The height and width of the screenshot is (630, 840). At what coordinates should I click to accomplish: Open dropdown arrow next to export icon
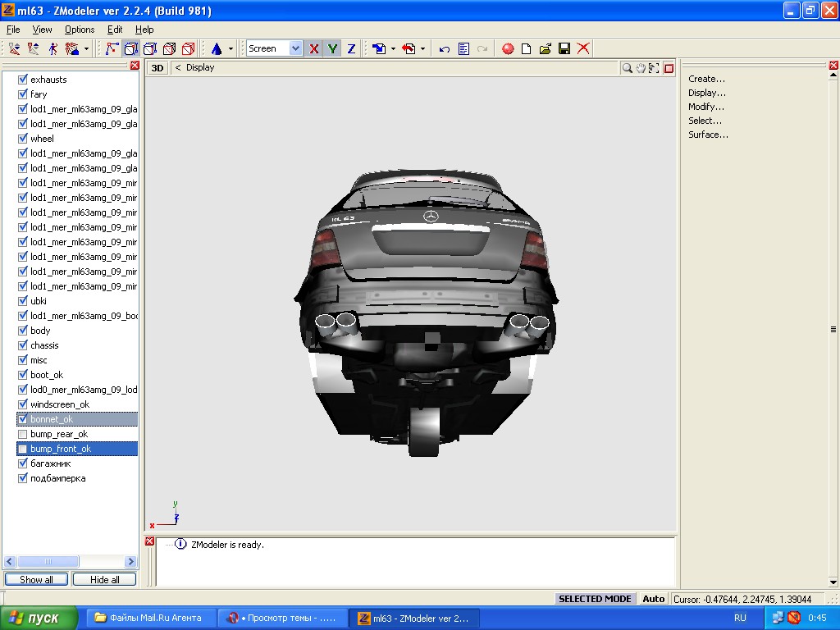tap(422, 48)
